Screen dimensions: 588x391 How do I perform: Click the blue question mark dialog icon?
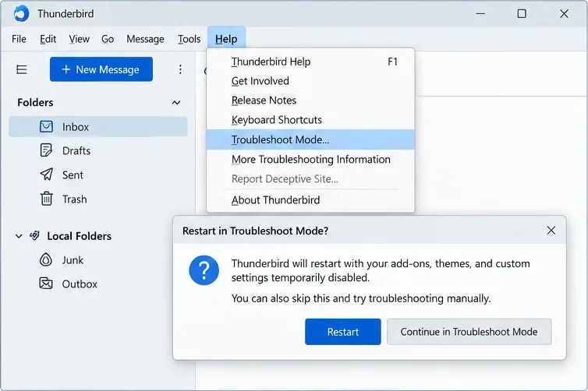(204, 270)
